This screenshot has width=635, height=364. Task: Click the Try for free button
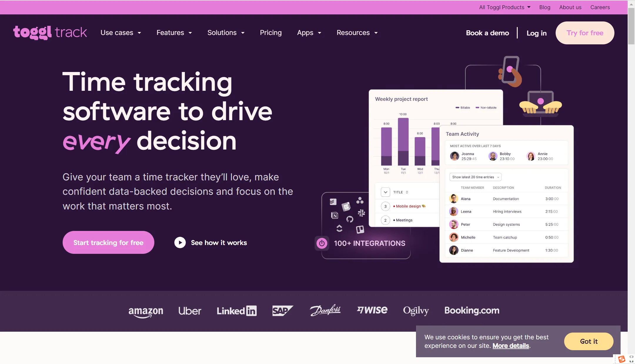585,33
